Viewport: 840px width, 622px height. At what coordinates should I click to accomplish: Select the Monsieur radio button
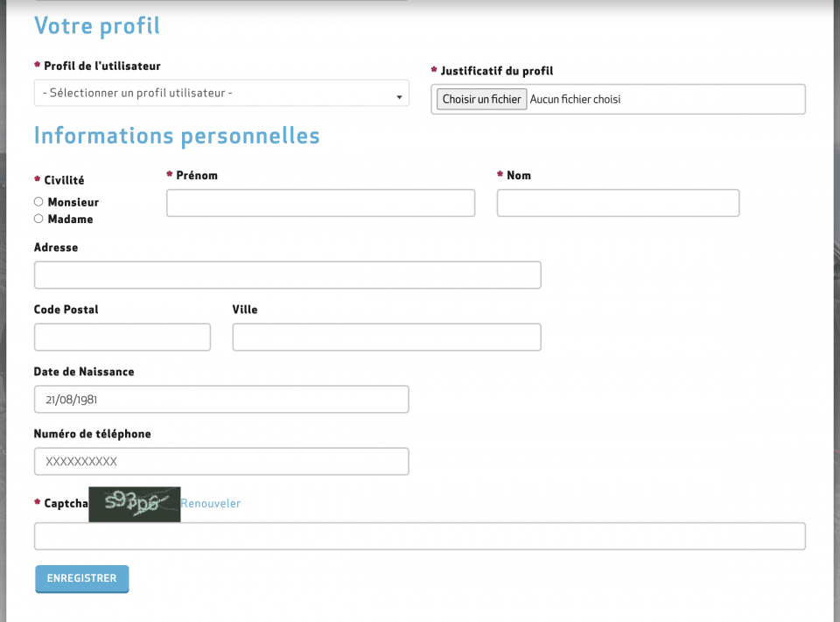(38, 202)
